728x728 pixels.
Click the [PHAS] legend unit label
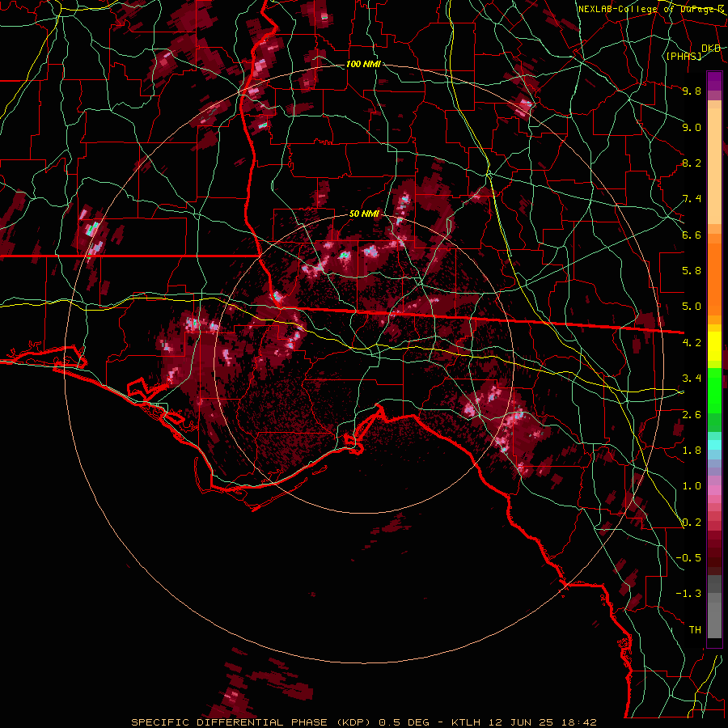coord(684,56)
